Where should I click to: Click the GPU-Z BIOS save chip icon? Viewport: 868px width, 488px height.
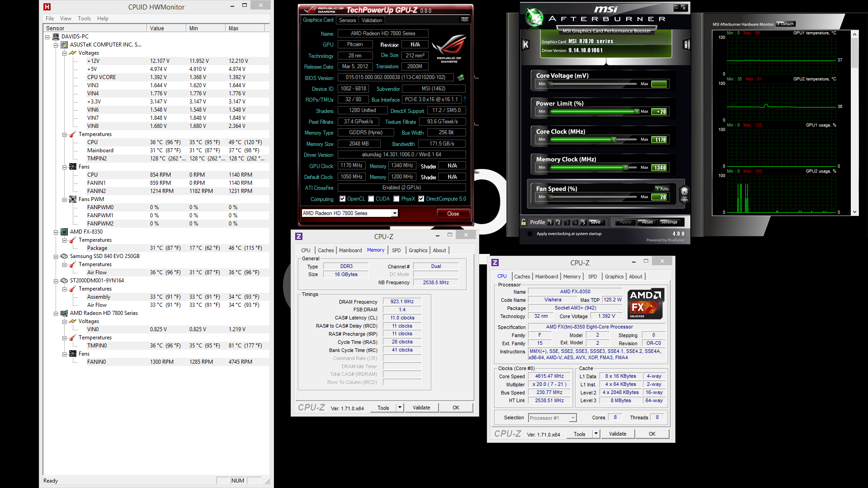[461, 78]
